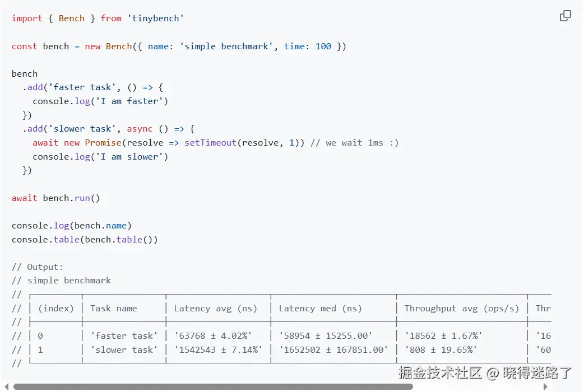Click the async keyword in the slower task
Image resolution: width=584 pixels, height=392 pixels.
click(140, 129)
